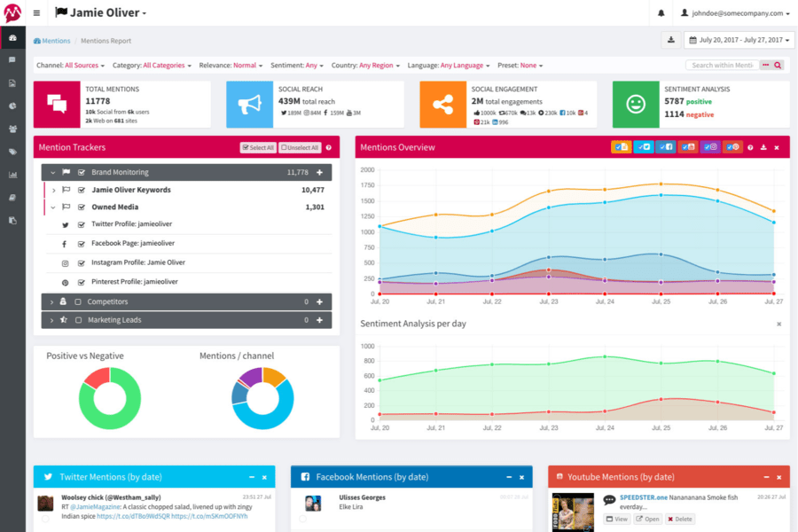Open the users group icon in sidebar
This screenshot has height=532, width=798.
(12, 129)
